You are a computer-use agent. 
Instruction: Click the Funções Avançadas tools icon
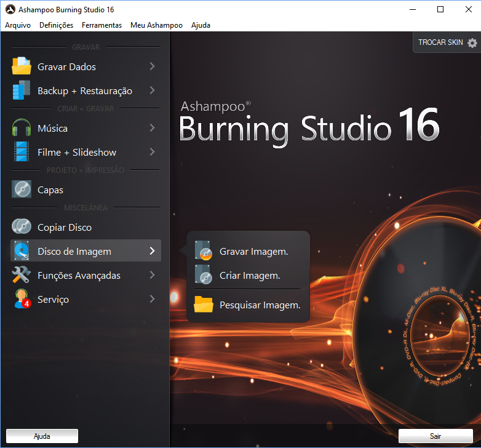click(22, 274)
